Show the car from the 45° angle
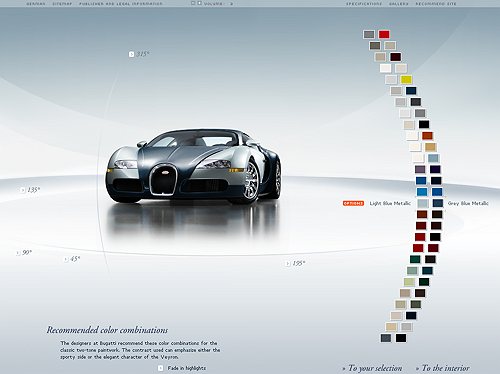Image resolution: width=500 pixels, height=374 pixels. (66, 259)
